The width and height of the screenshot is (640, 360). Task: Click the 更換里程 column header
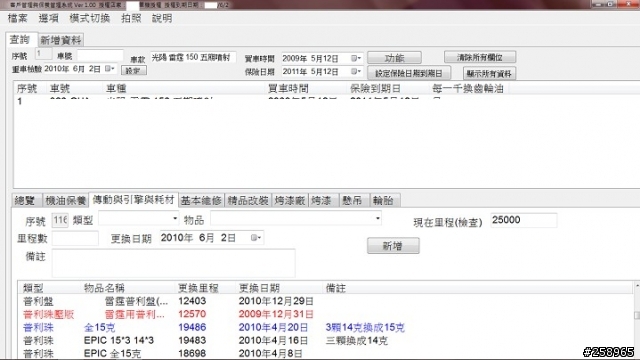(x=206, y=288)
